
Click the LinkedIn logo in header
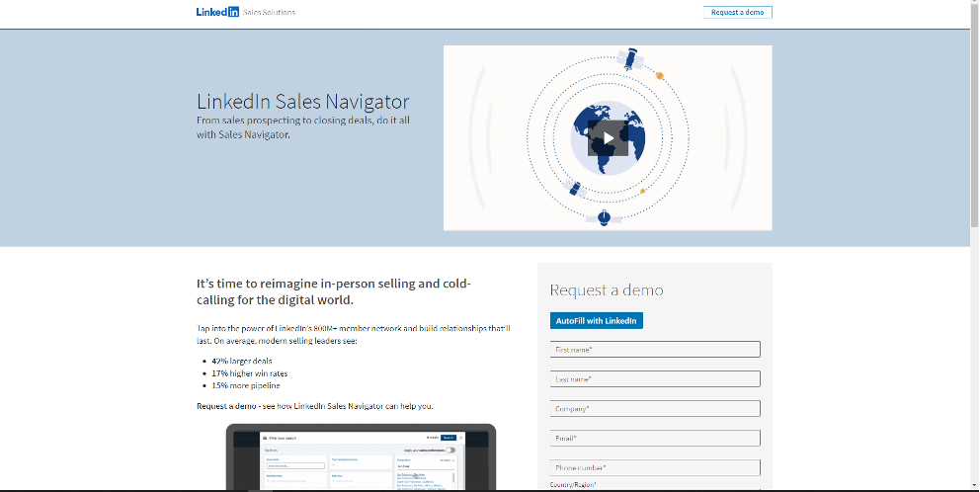point(217,12)
